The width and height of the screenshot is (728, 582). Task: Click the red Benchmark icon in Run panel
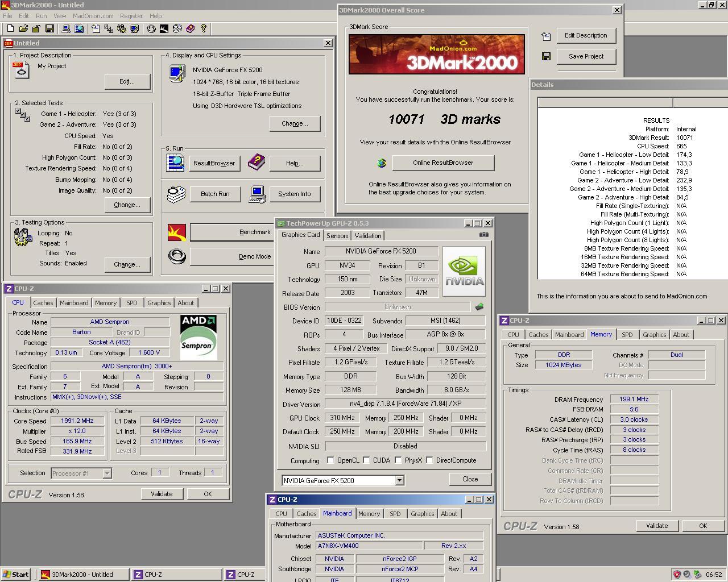point(177,232)
